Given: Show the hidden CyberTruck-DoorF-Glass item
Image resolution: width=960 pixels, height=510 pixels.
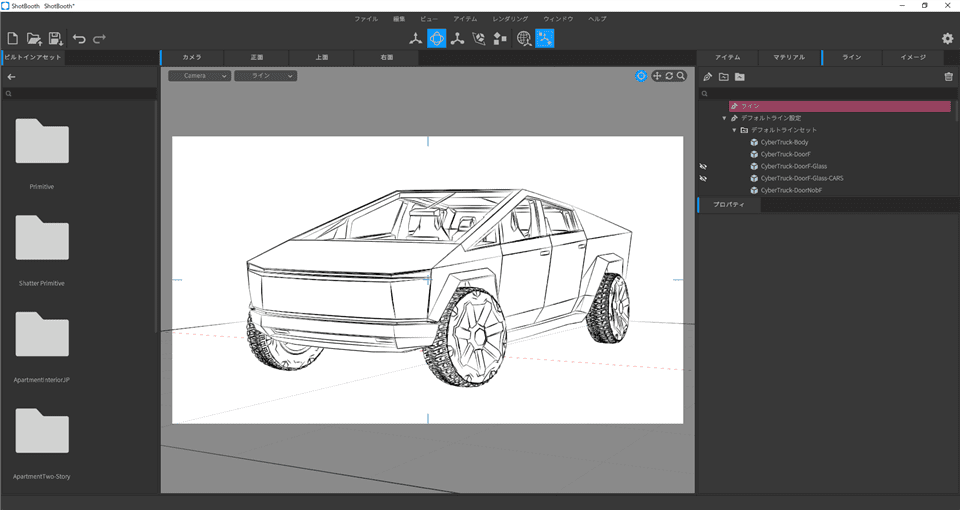Looking at the screenshot, I should point(703,166).
